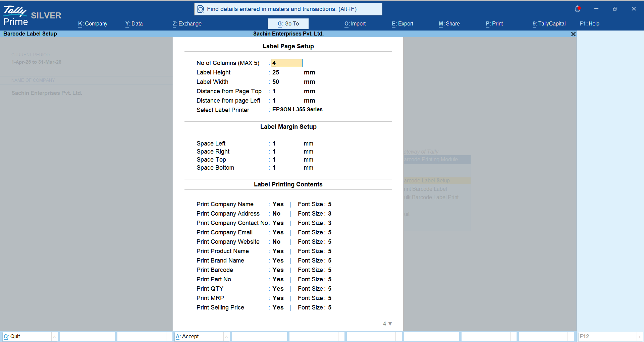Click the No of Columns input field
Image resolution: width=644 pixels, height=342 pixels.
[x=286, y=63]
